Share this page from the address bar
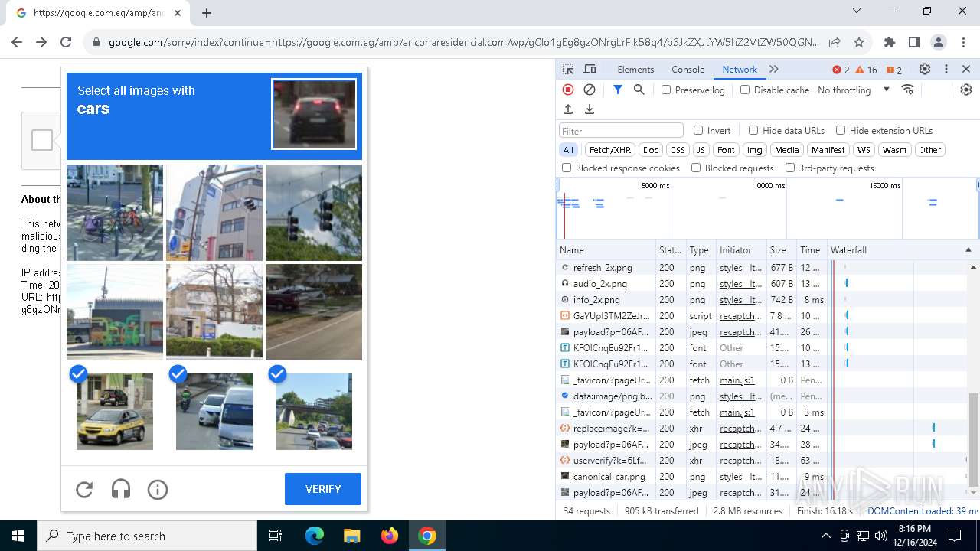The height and width of the screenshot is (551, 980). (835, 42)
